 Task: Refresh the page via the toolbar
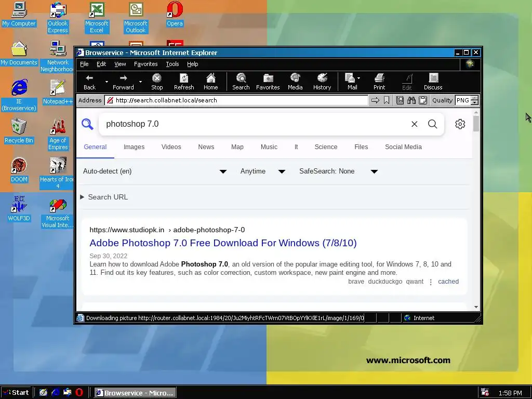184,82
